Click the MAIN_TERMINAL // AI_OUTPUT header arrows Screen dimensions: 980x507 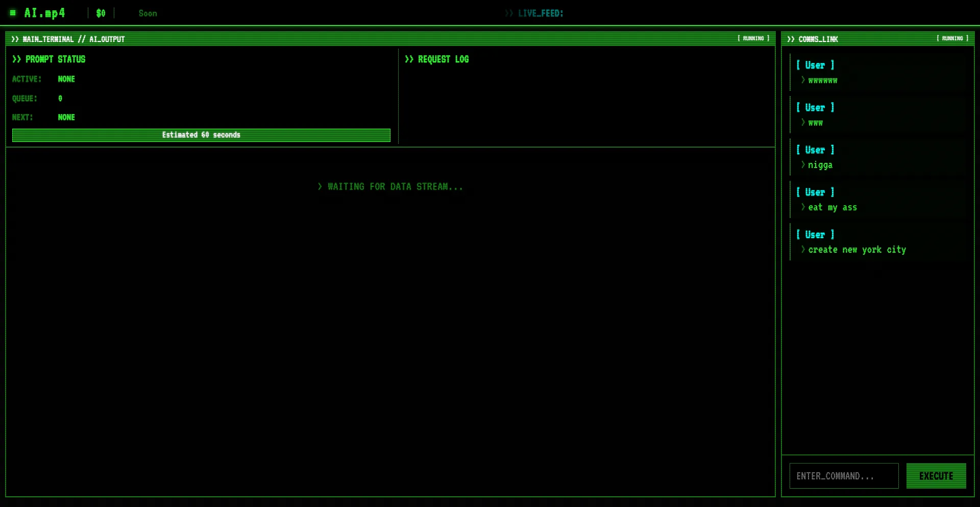point(15,39)
